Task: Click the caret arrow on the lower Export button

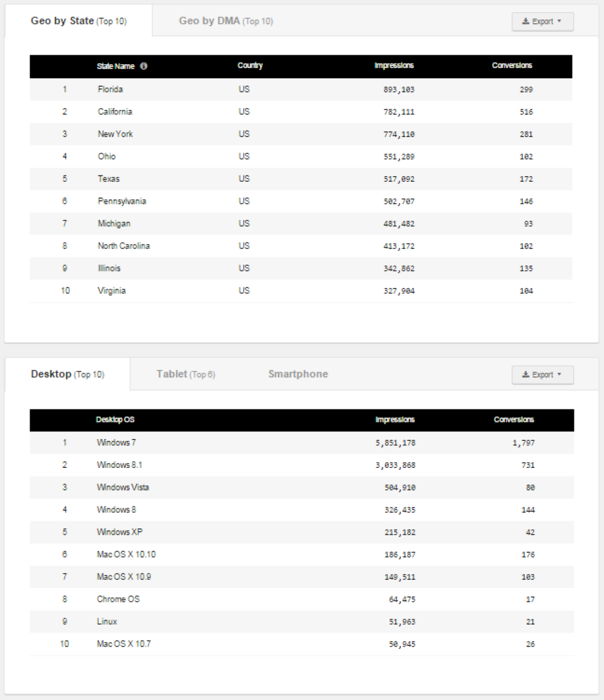Action: click(x=559, y=375)
